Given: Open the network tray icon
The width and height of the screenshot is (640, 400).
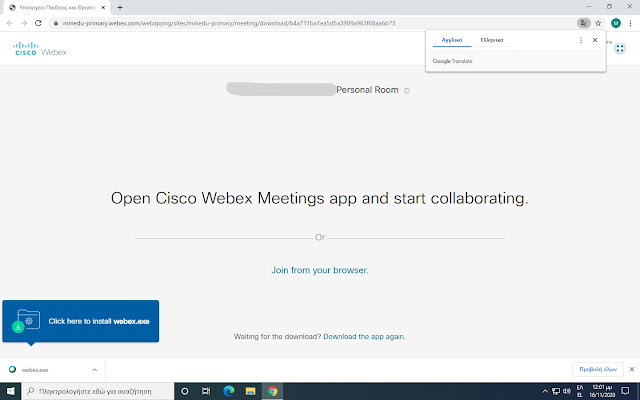Looking at the screenshot, I should point(556,391).
